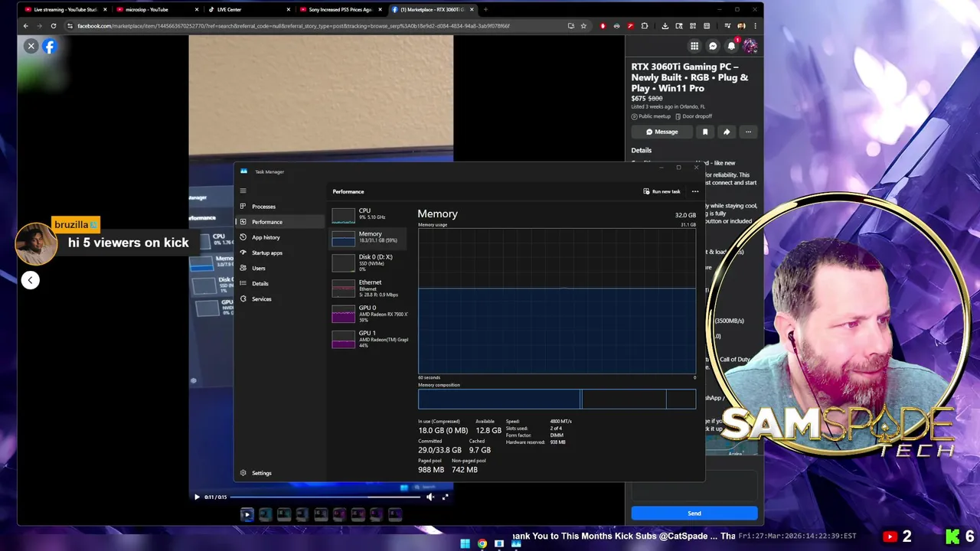The image size is (980, 551).
Task: Select the first listing media thumbnail
Action: 247,515
